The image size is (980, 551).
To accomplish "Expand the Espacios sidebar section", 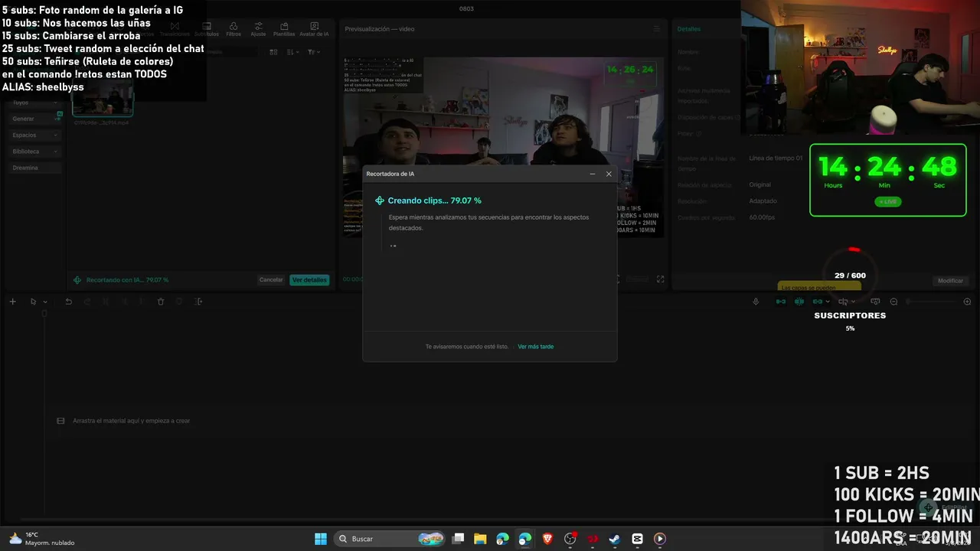I will click(x=35, y=135).
